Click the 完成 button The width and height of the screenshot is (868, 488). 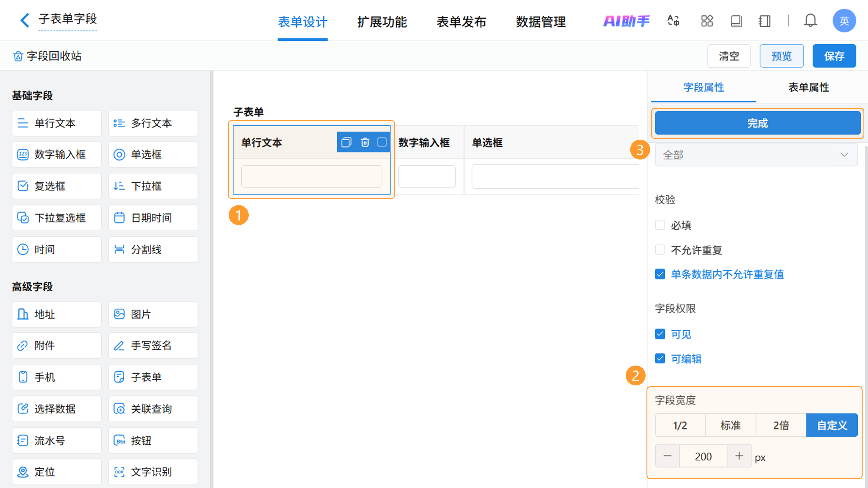point(757,123)
